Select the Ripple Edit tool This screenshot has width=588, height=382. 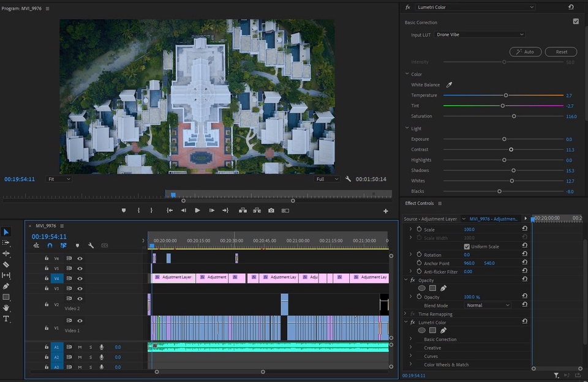click(6, 253)
